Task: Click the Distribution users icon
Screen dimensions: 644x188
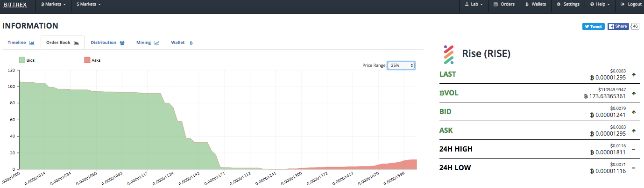Action: (x=122, y=43)
